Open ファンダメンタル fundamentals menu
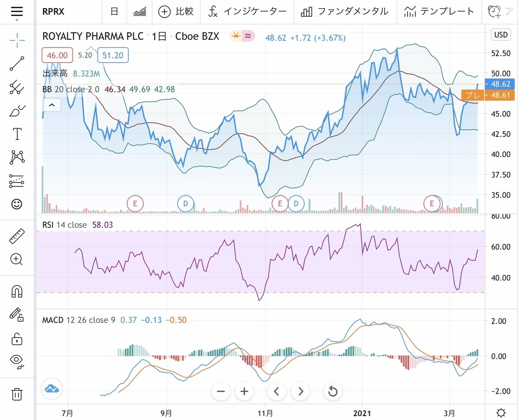The width and height of the screenshot is (518, 420). tap(344, 12)
